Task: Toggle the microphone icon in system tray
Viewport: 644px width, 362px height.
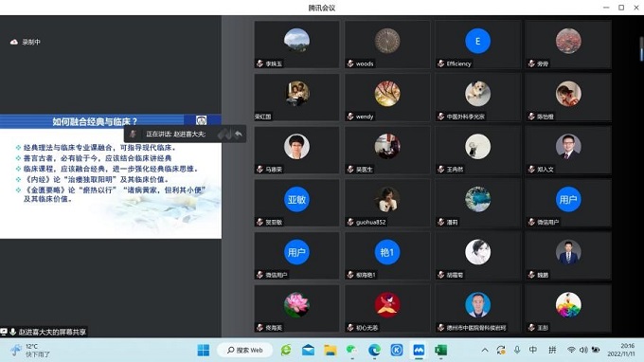Action: click(x=517, y=350)
